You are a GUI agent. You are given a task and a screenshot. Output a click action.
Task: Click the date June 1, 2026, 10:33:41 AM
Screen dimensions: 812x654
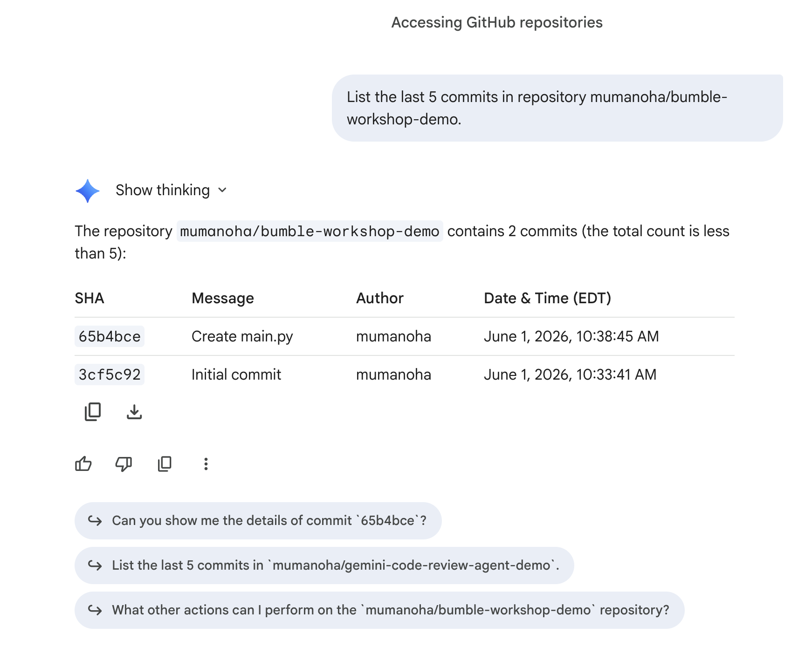click(570, 375)
